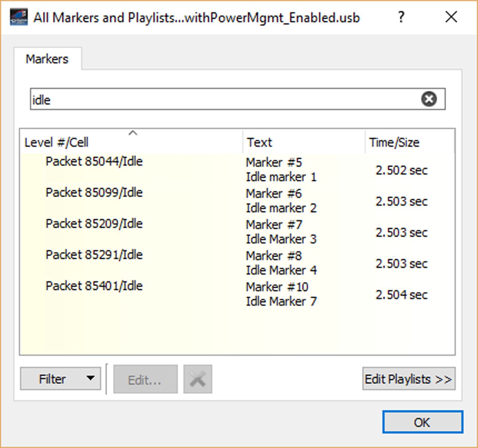The height and width of the screenshot is (448, 478).
Task: Sort by Level #/Cell column header
Action: [131, 142]
